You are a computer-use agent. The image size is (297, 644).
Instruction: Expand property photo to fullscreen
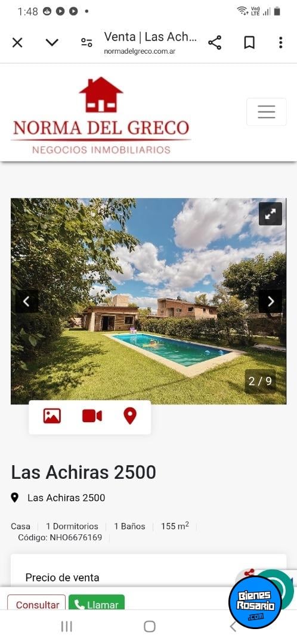pyautogui.click(x=270, y=213)
